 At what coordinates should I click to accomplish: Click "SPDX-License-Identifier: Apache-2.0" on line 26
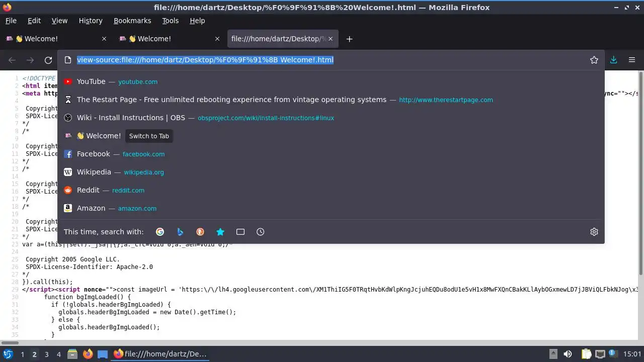pos(89,267)
